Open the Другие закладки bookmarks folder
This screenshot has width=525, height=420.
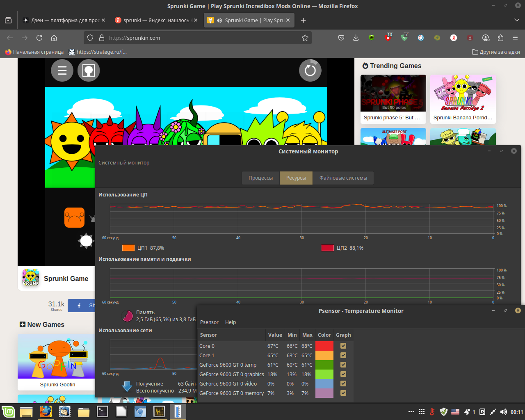tap(496, 52)
